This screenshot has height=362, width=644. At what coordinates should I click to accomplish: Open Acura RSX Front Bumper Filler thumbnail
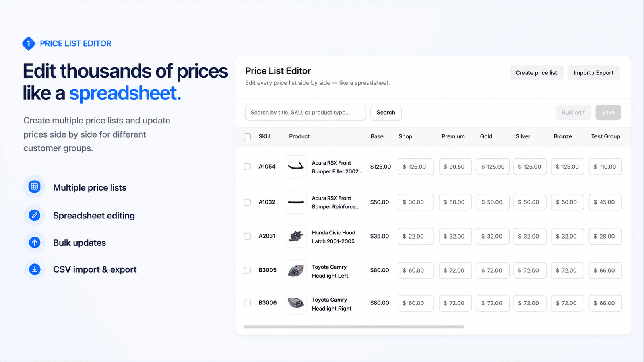coord(296,167)
